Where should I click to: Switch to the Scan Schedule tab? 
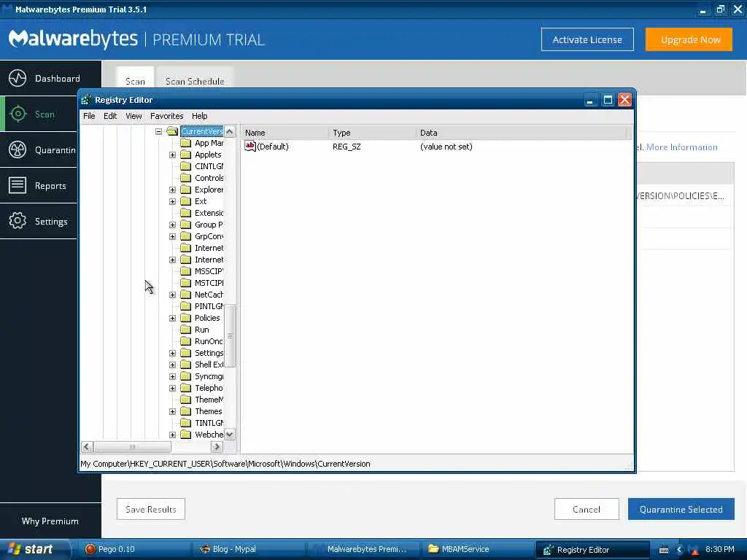[x=195, y=81]
